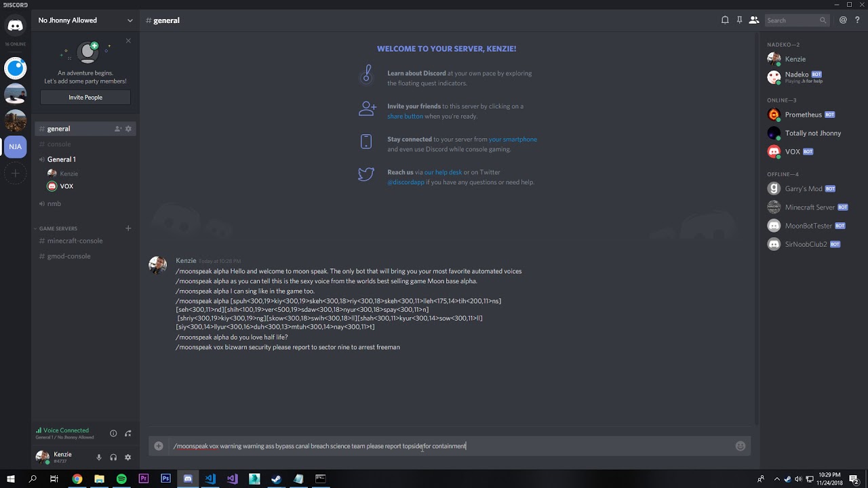Click the Stay connected phone icon

pyautogui.click(x=366, y=141)
